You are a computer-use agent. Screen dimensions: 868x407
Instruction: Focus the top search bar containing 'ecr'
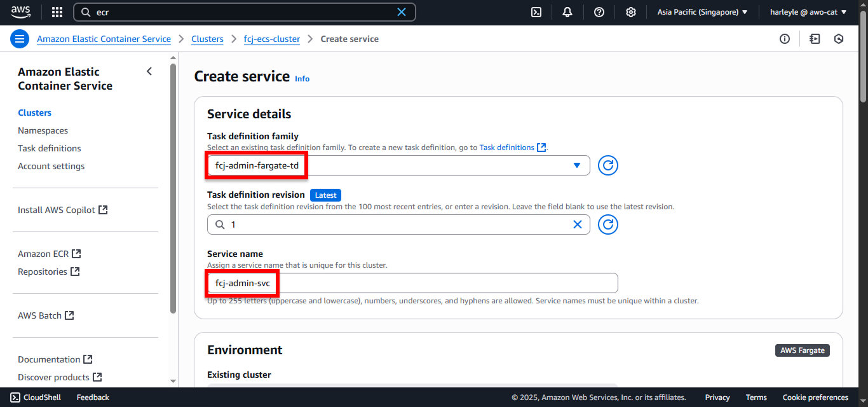point(245,12)
